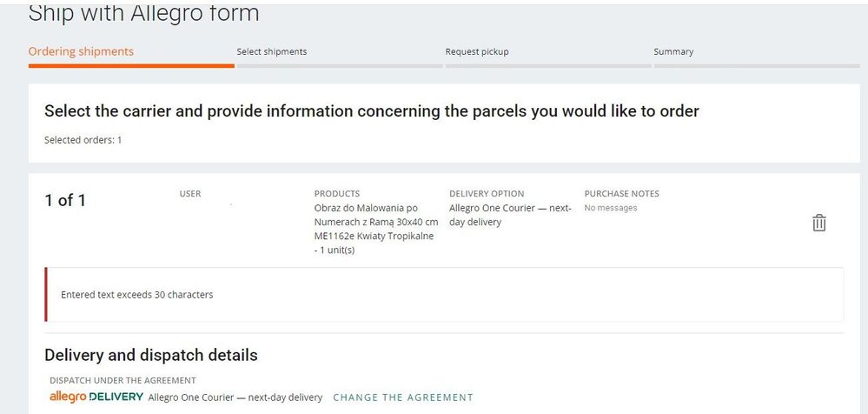Click the orange progress bar under Ordering shipments

[131, 66]
